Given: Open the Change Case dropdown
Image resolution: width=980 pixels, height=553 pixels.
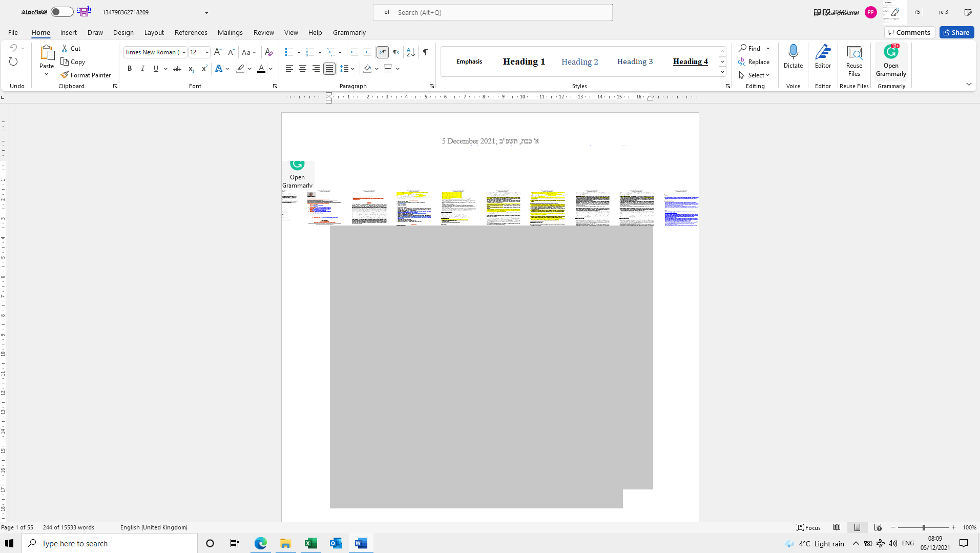Looking at the screenshot, I should 249,52.
